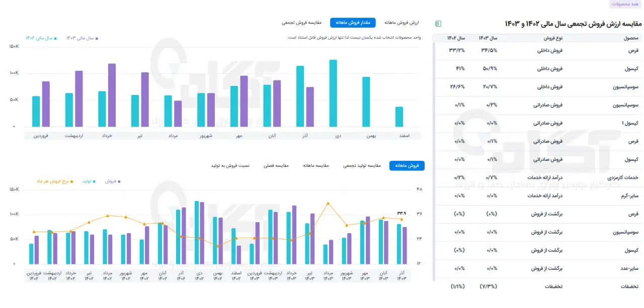Click the purple خرداد bar in upper chart
The height and width of the screenshot is (308, 644).
[x=112, y=95]
